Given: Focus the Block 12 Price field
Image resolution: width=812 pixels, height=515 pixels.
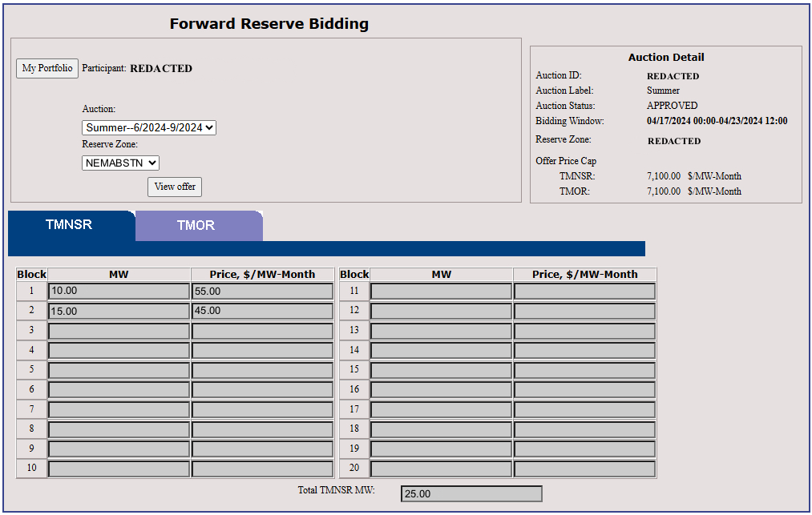Looking at the screenshot, I should [584, 311].
